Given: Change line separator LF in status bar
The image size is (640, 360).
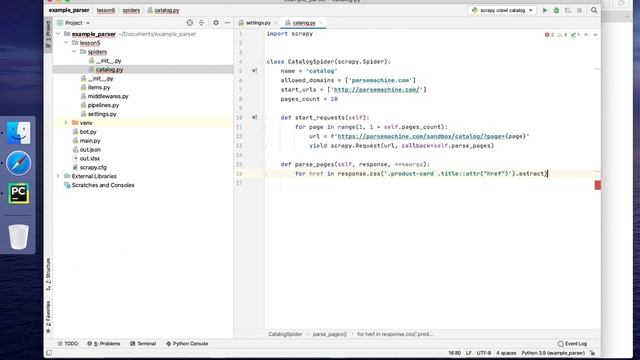Looking at the screenshot, I should point(469,353).
